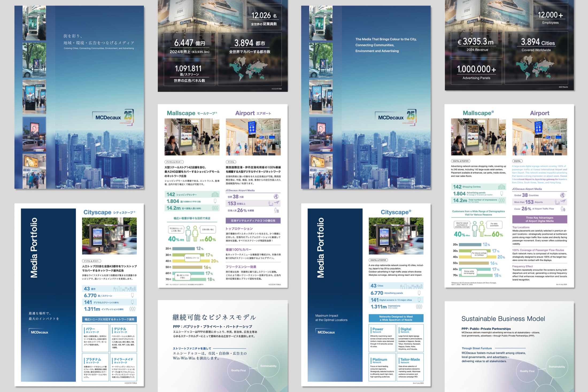This screenshot has width=588, height=392.
Task: Click the DIGITAL & POSTER tag under the English Mallscape photo
Action: (461, 161)
